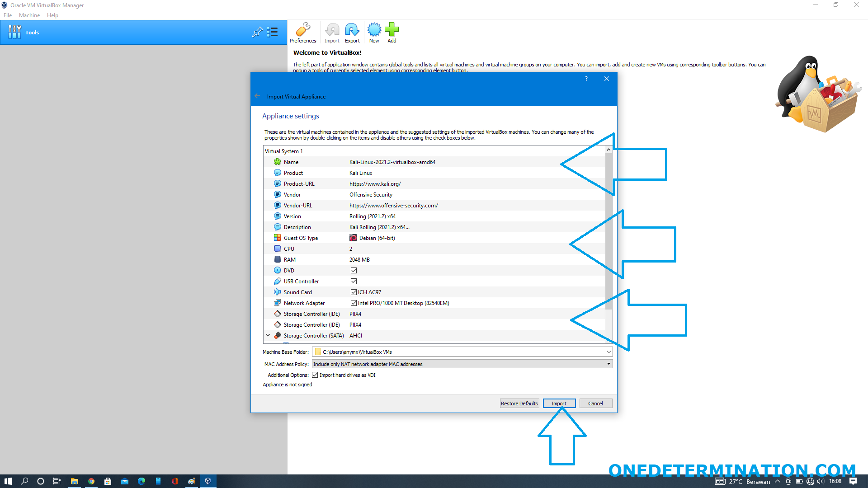Open Preferences from the VirtualBox toolbar
The height and width of the screenshot is (488, 868).
(x=303, y=33)
